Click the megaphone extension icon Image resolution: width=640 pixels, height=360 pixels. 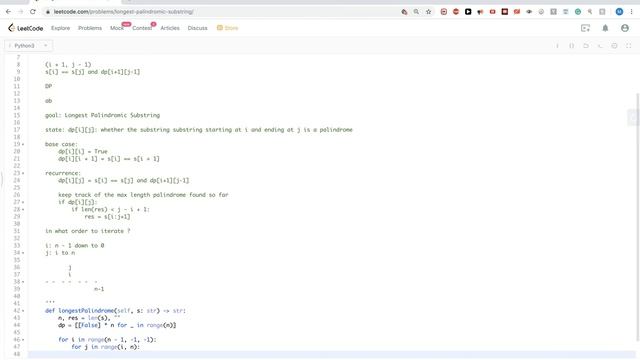[480, 12]
